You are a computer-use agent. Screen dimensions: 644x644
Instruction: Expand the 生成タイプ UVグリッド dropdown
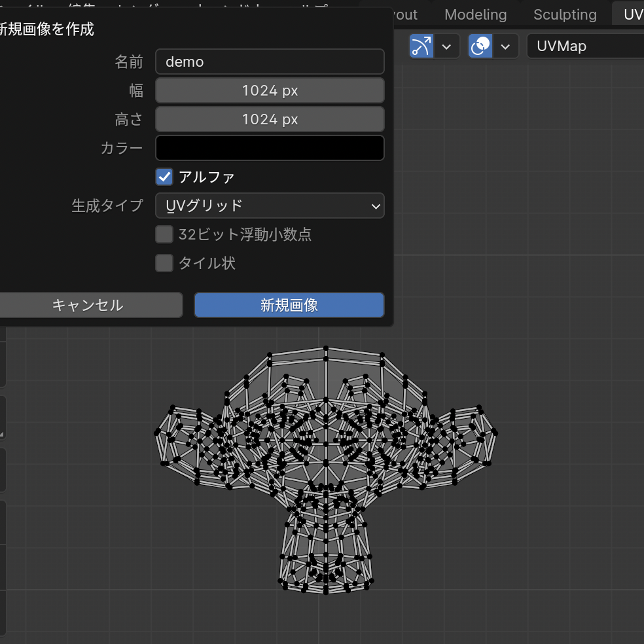(270, 206)
